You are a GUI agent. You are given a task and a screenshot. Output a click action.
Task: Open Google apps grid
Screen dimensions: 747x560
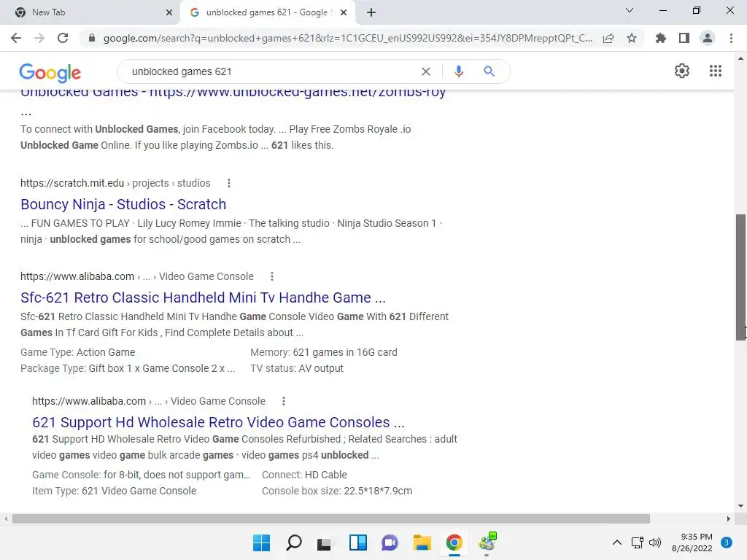(x=716, y=71)
